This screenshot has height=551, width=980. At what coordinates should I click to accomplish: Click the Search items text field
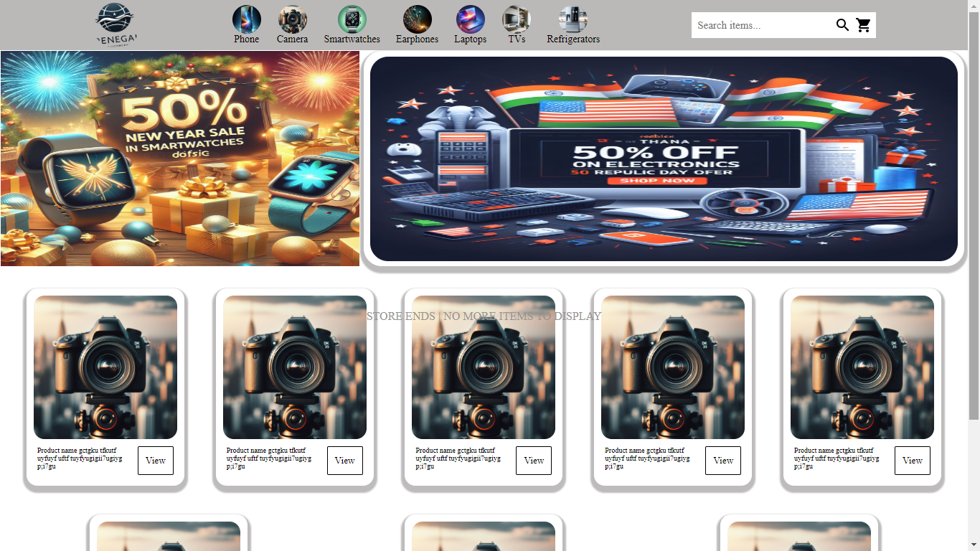(x=760, y=25)
